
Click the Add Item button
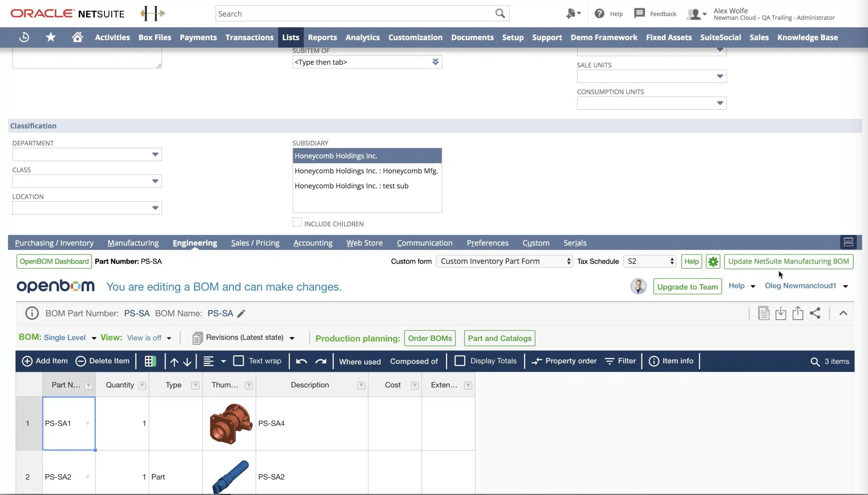tap(44, 361)
